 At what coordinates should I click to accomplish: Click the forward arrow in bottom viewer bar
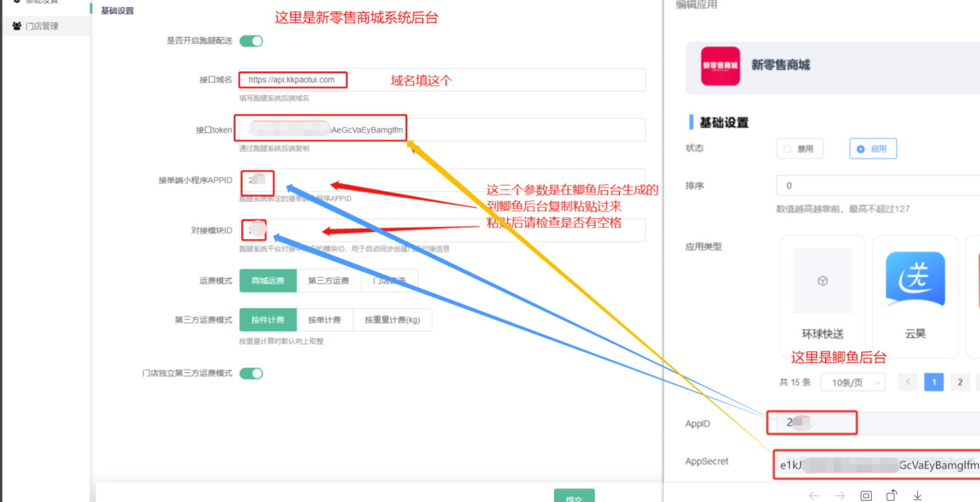(x=840, y=496)
